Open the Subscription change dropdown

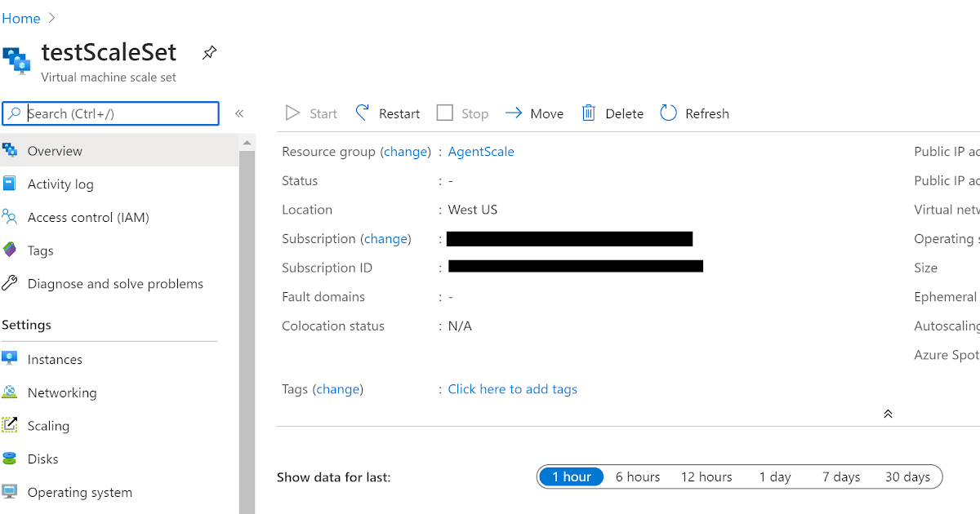point(386,238)
